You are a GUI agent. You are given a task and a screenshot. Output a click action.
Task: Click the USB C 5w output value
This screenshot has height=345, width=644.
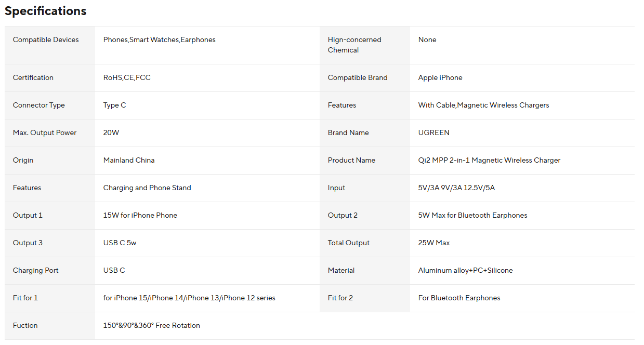click(120, 243)
